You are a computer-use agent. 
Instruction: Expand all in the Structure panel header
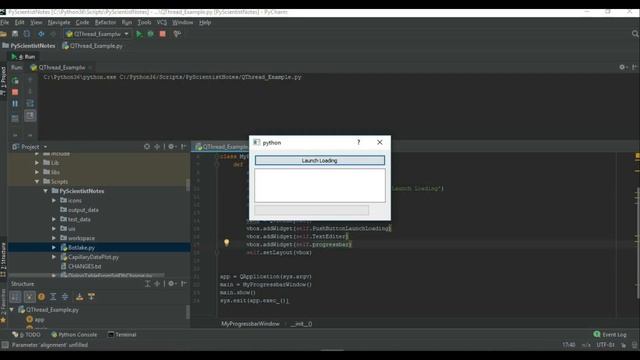(147, 283)
